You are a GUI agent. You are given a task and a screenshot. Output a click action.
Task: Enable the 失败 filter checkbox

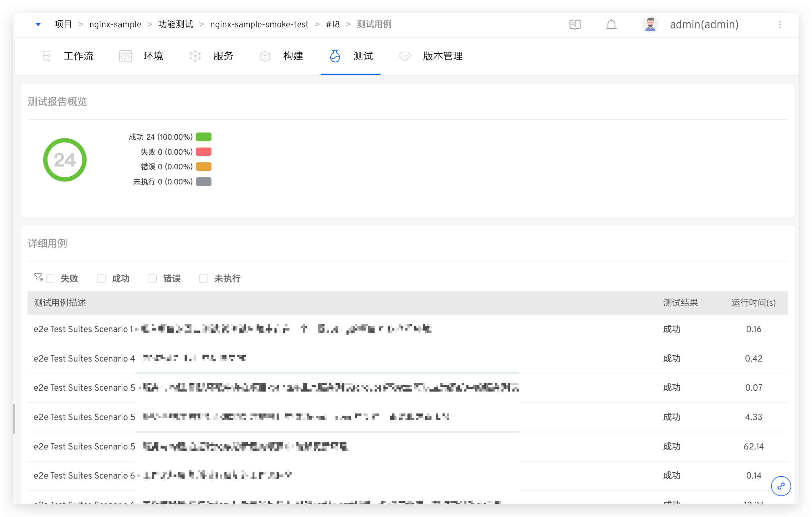pyautogui.click(x=51, y=278)
